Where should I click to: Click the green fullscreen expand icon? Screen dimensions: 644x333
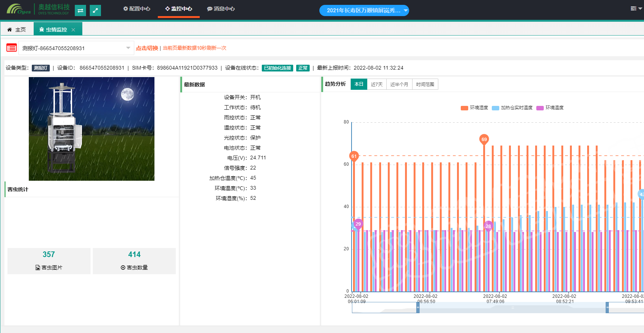tap(95, 10)
